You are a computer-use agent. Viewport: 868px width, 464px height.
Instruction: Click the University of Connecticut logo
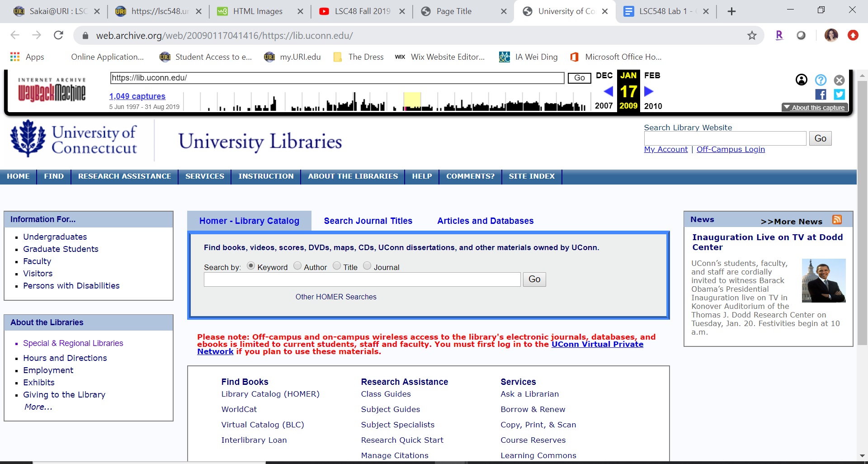74,139
